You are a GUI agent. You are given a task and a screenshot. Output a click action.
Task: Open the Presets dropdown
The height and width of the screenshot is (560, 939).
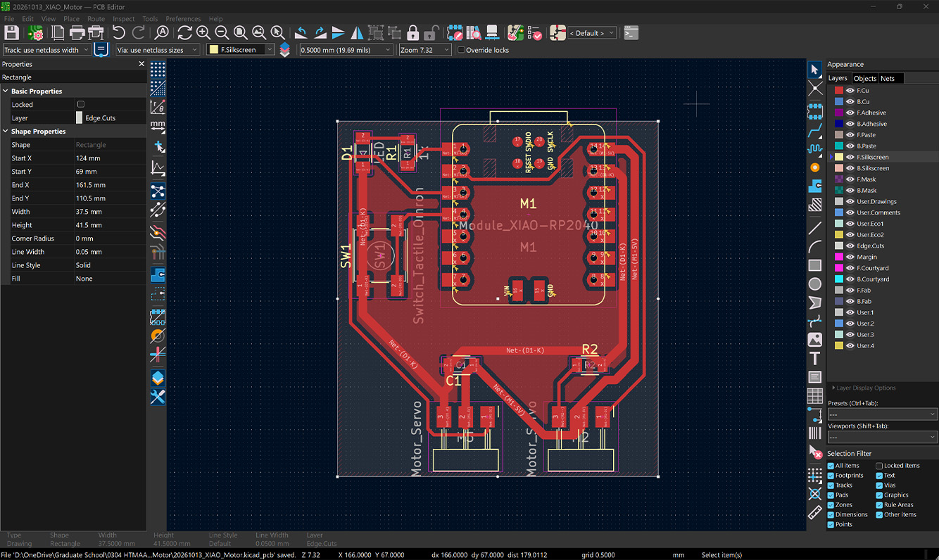pyautogui.click(x=882, y=414)
